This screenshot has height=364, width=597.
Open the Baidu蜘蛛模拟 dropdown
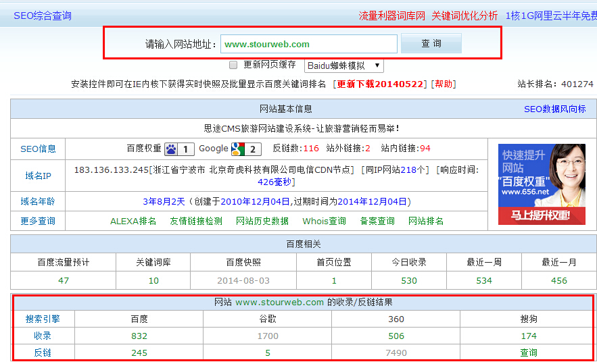coord(344,66)
